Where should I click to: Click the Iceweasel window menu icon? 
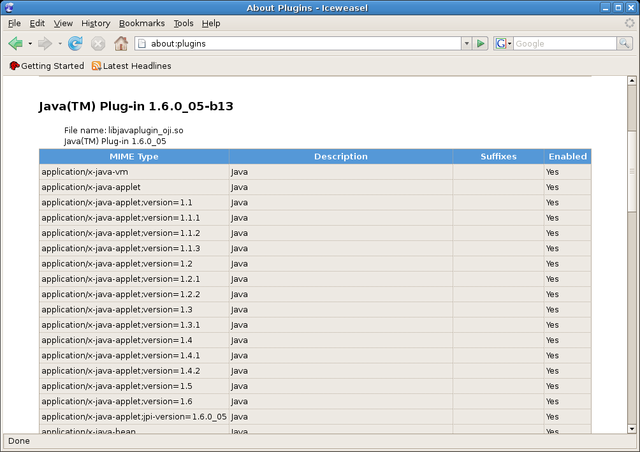(x=9, y=7)
